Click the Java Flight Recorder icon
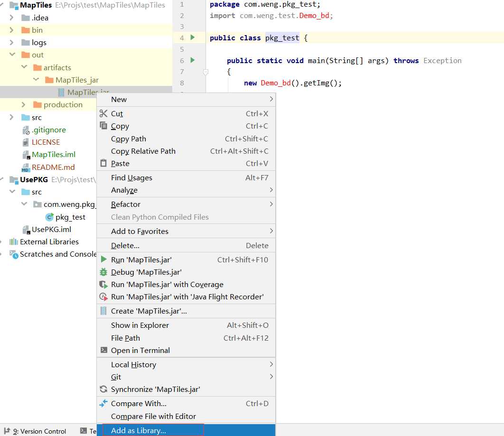 tap(103, 297)
